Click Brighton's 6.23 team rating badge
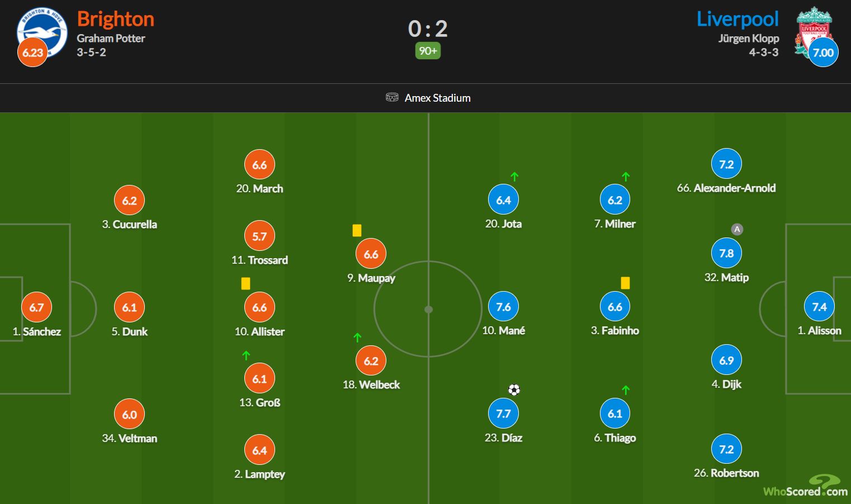 pos(32,53)
